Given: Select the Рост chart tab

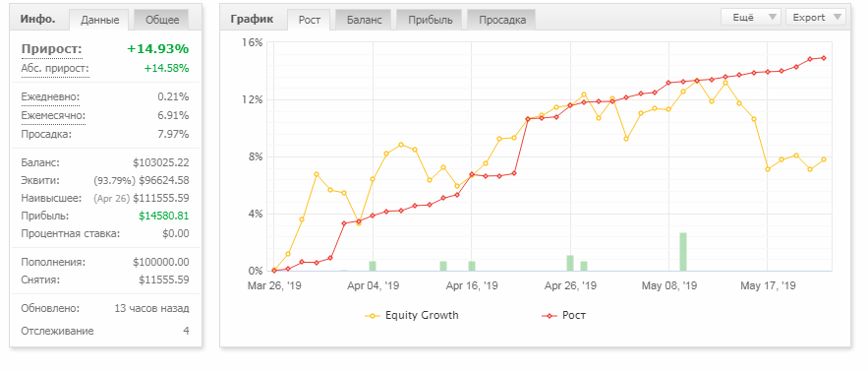Looking at the screenshot, I should pyautogui.click(x=309, y=20).
